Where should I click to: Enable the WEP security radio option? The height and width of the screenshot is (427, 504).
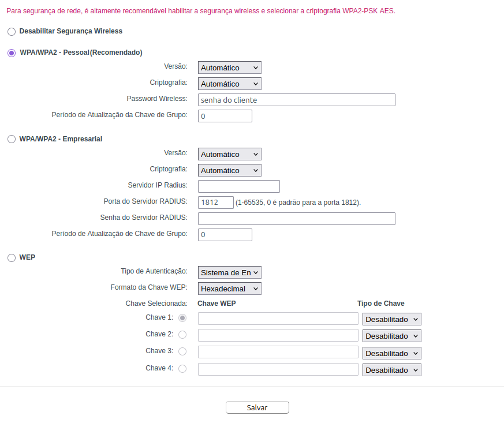click(12, 257)
